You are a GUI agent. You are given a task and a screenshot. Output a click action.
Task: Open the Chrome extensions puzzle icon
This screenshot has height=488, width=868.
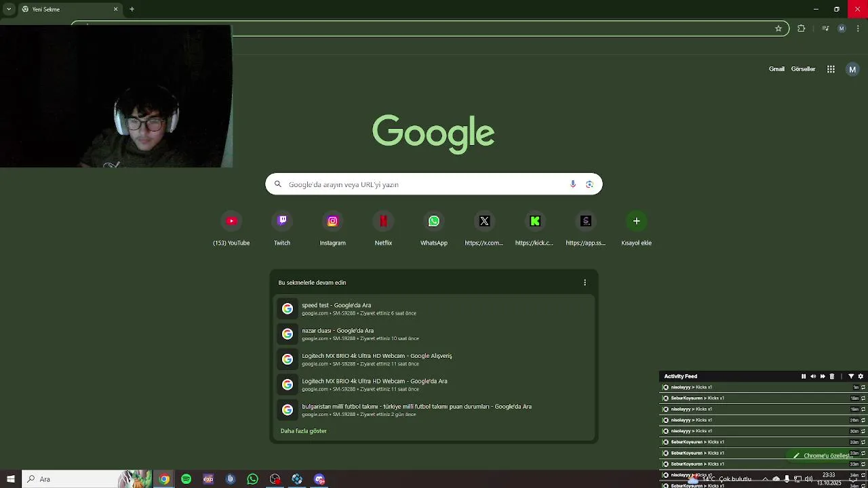[802, 28]
